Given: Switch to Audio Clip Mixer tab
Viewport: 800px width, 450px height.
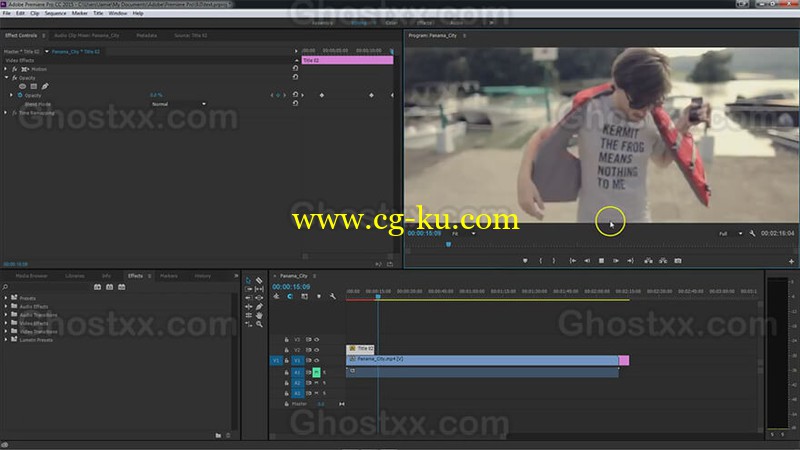Looking at the screenshot, I should (x=87, y=36).
